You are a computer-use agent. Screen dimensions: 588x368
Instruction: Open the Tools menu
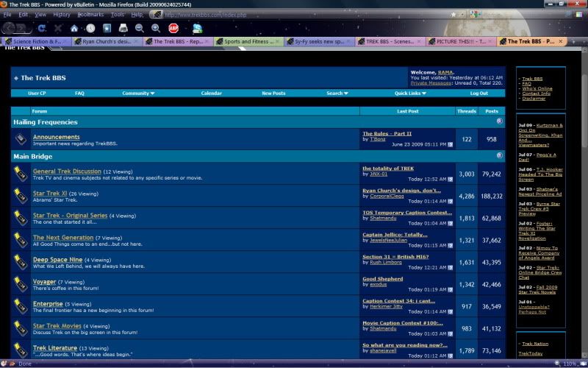[x=118, y=15]
